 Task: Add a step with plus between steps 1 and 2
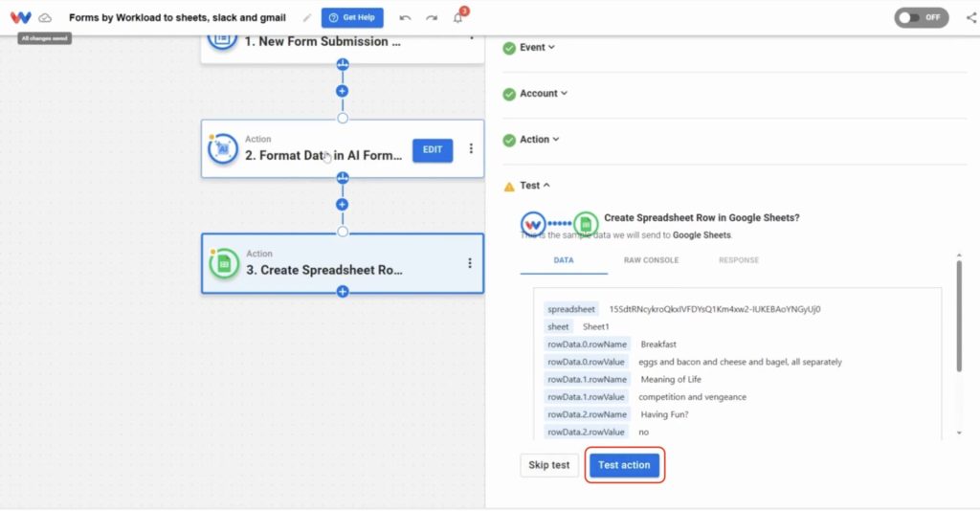pyautogui.click(x=342, y=91)
